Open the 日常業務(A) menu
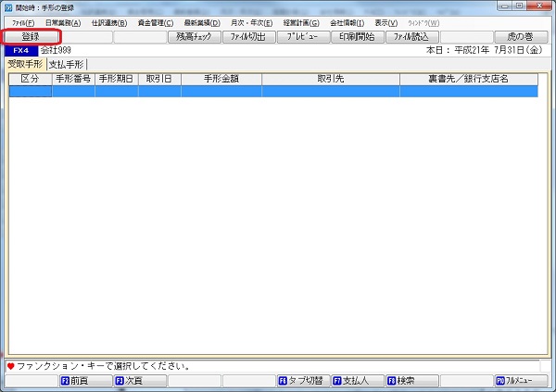 [x=63, y=23]
